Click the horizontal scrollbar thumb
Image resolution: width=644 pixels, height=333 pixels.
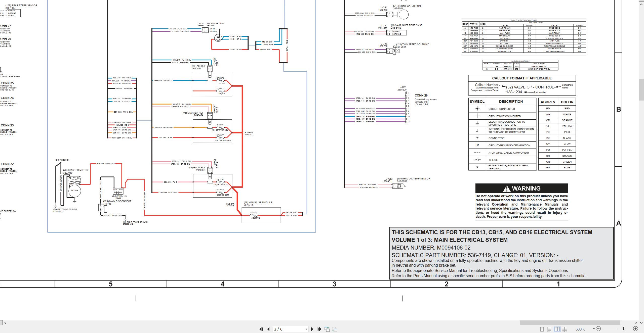coord(570,323)
